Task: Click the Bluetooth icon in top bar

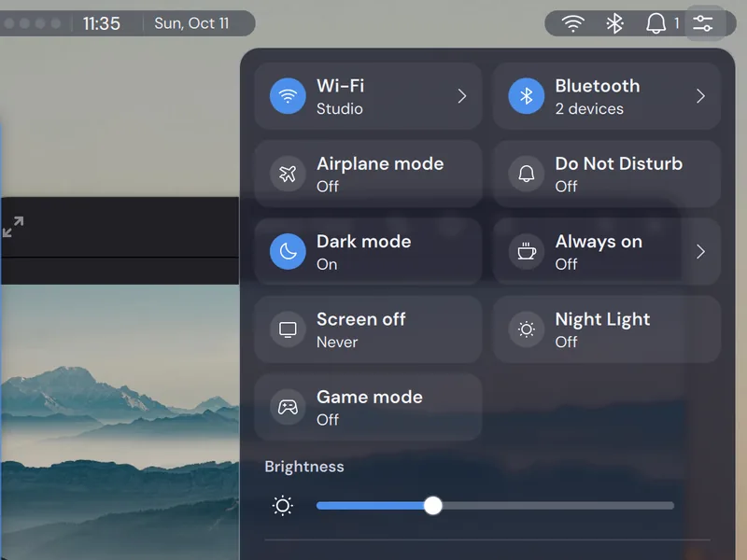Action: [614, 23]
